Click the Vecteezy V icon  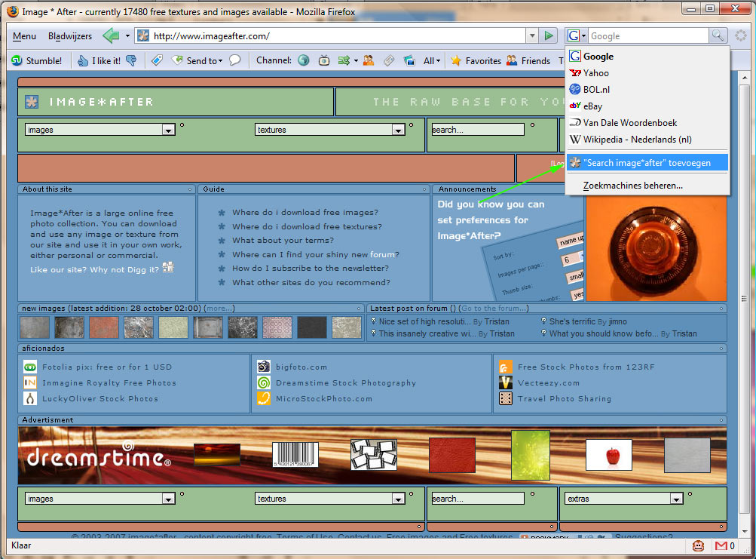pos(506,382)
